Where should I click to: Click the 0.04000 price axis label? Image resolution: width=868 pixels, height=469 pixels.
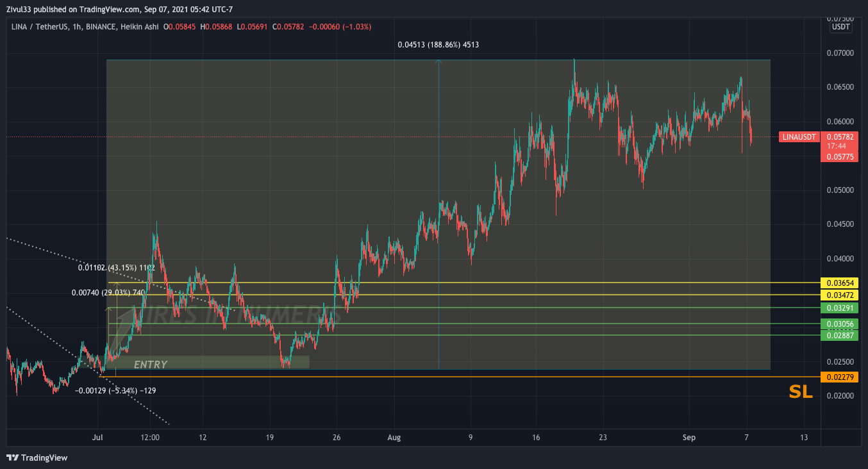click(839, 259)
